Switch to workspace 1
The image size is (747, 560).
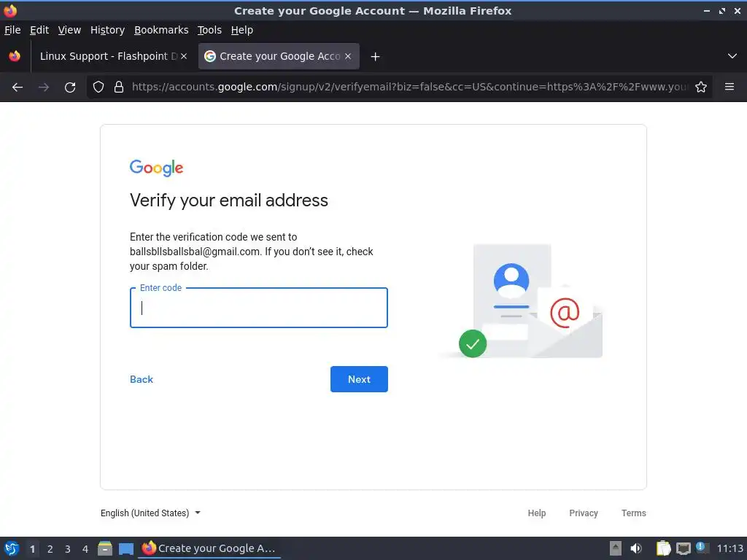coord(32,549)
